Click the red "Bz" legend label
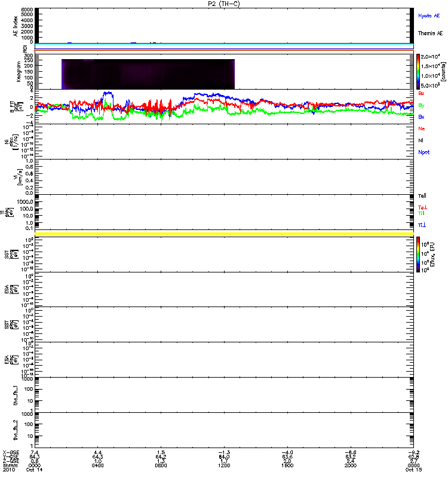 421,93
